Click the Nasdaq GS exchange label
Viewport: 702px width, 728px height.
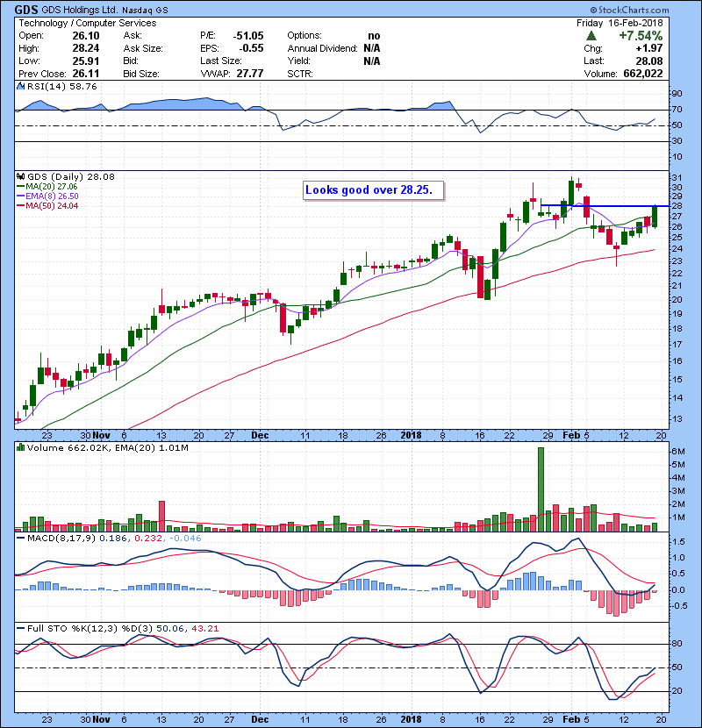(x=145, y=10)
